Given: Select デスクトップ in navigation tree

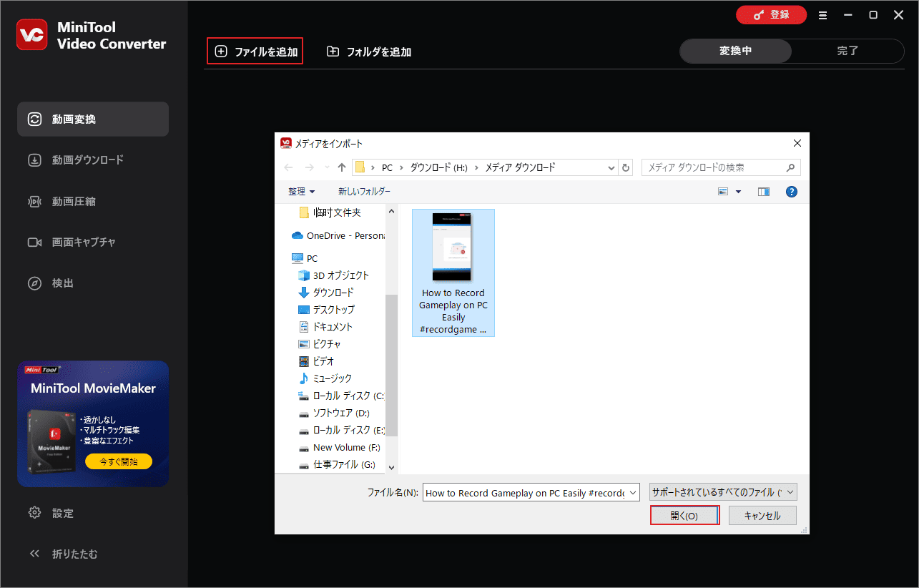Looking at the screenshot, I should coord(326,310).
